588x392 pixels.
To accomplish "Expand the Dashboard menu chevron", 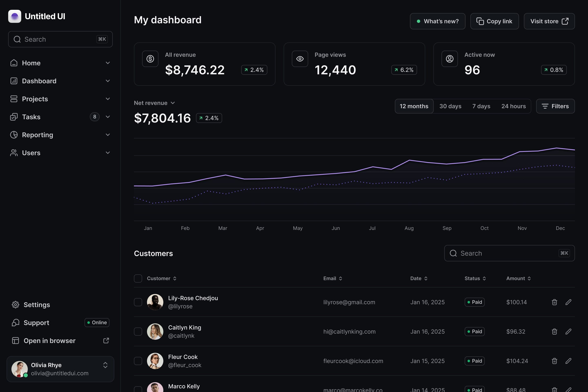I will [x=108, y=81].
